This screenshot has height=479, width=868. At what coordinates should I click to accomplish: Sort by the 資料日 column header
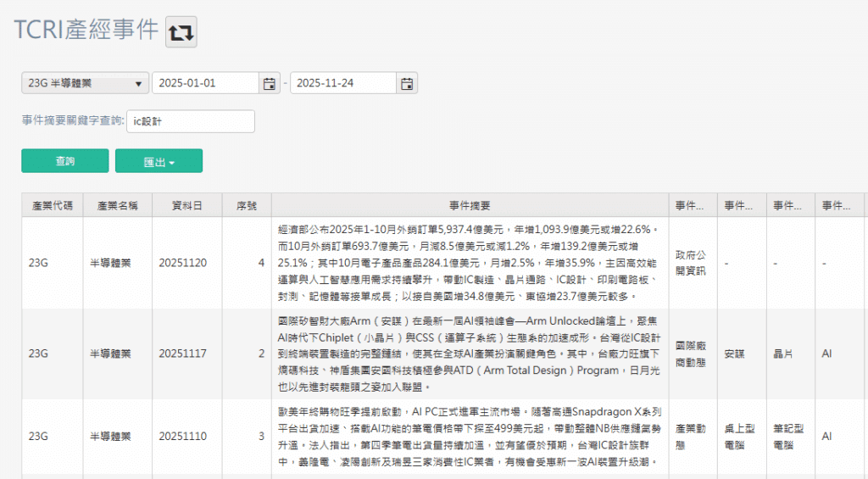coord(187,205)
